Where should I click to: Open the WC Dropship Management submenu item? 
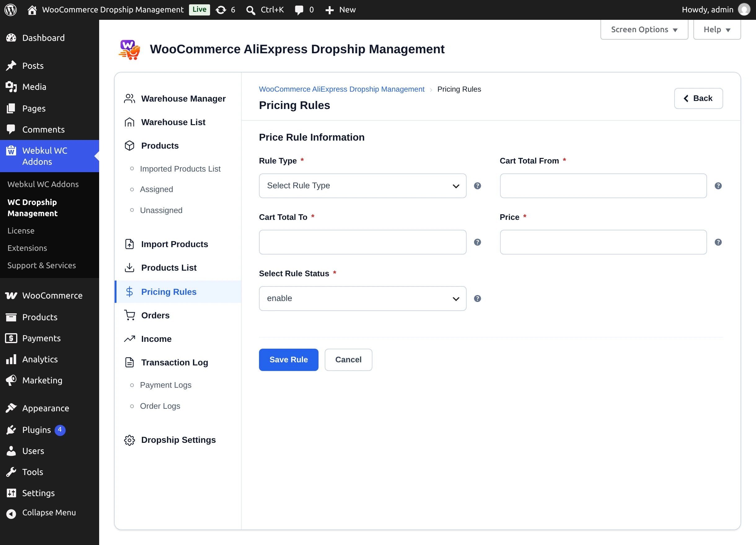[x=32, y=208]
